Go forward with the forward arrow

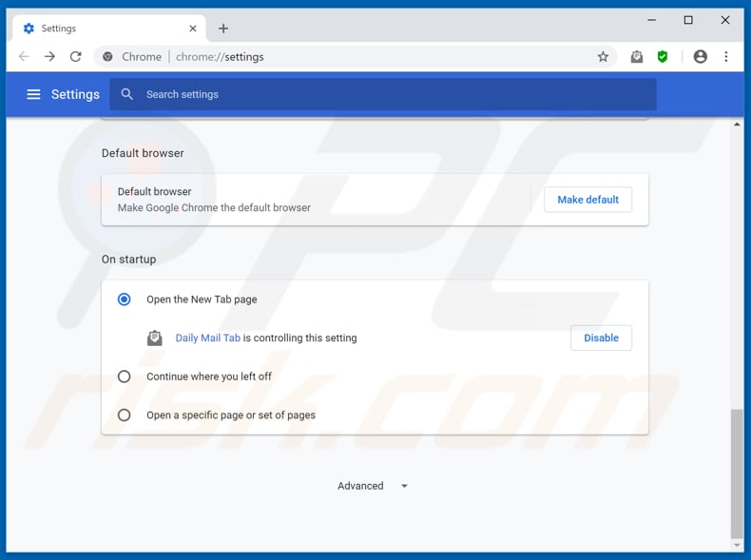[x=49, y=56]
